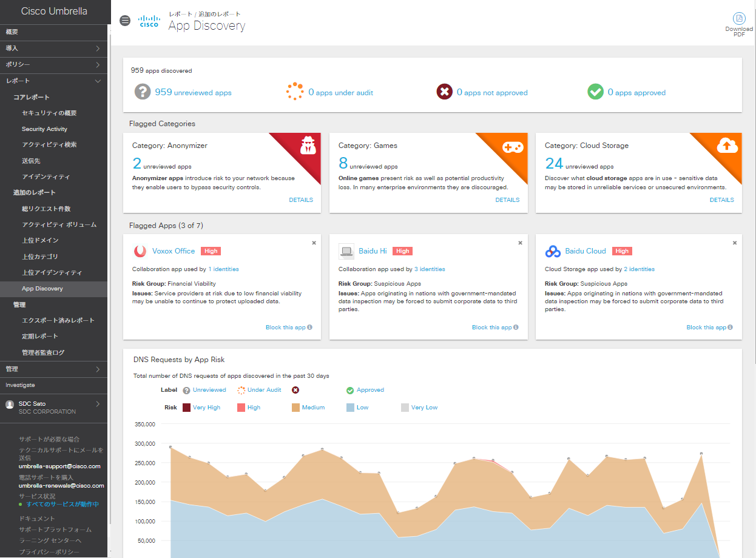Open DETAILS for the Anonymizer category
Viewport: 756px width, 558px height.
(301, 200)
